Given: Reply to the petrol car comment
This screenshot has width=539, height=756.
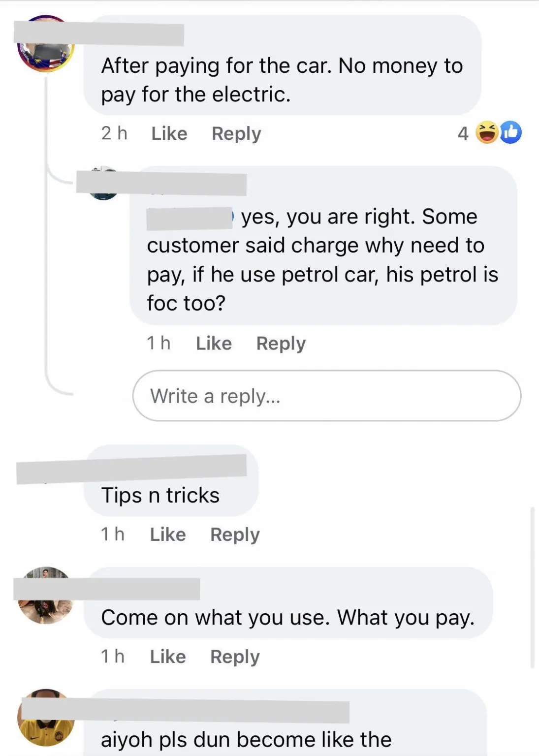Looking at the screenshot, I should point(281,344).
